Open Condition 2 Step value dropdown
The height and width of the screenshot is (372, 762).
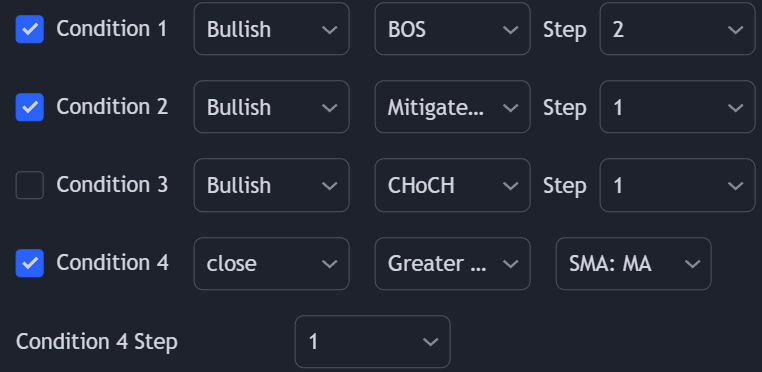677,107
